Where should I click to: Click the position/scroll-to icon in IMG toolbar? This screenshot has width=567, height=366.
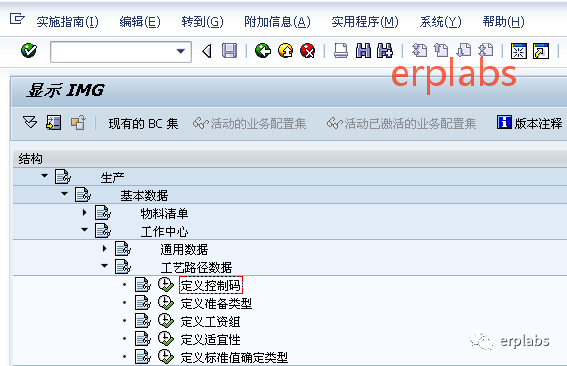(x=54, y=123)
